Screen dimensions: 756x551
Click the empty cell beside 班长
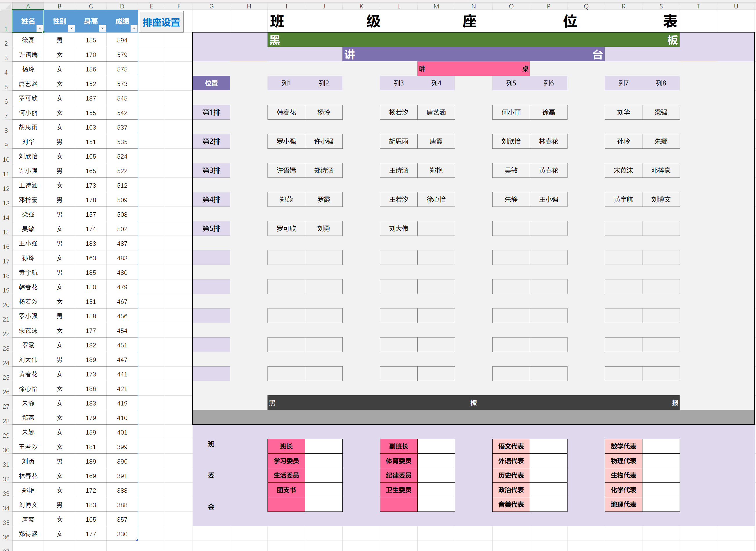click(x=324, y=446)
